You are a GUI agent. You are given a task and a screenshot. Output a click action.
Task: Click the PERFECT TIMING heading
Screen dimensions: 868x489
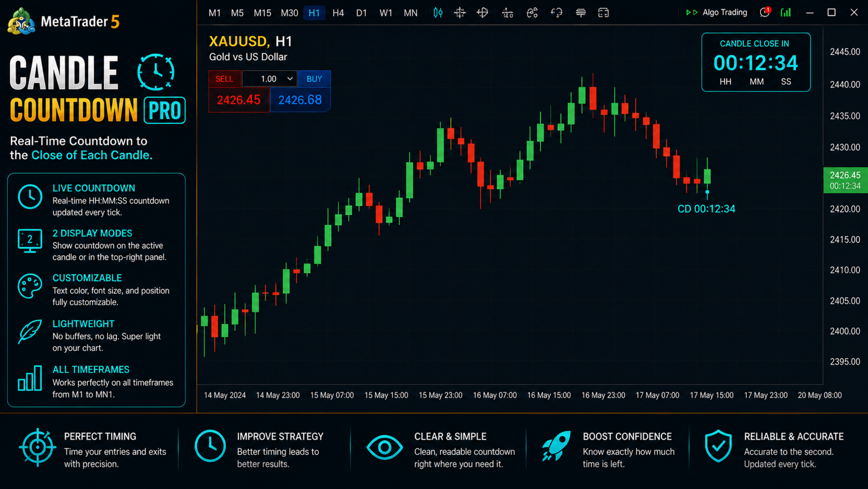(x=100, y=437)
